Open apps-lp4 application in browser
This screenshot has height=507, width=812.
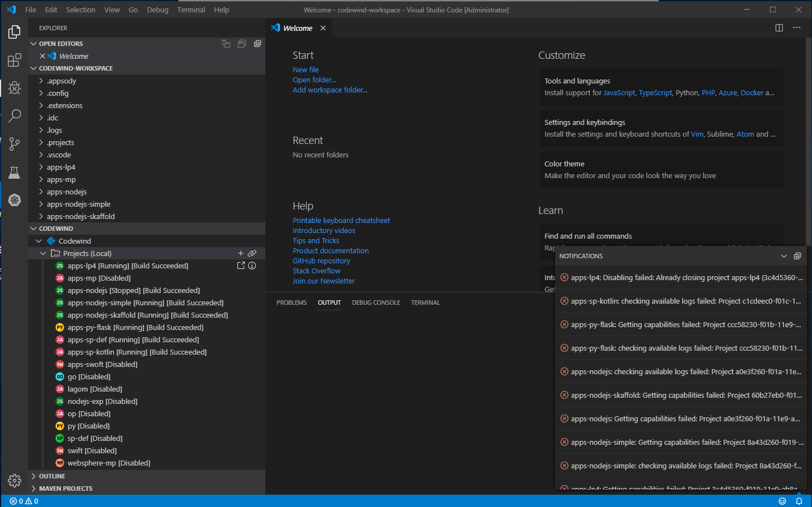click(x=241, y=266)
